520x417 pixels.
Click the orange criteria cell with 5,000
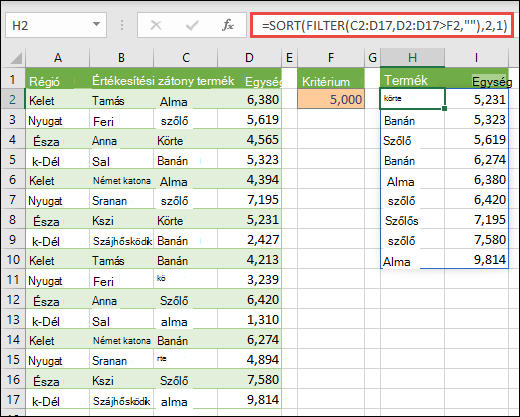coord(331,99)
